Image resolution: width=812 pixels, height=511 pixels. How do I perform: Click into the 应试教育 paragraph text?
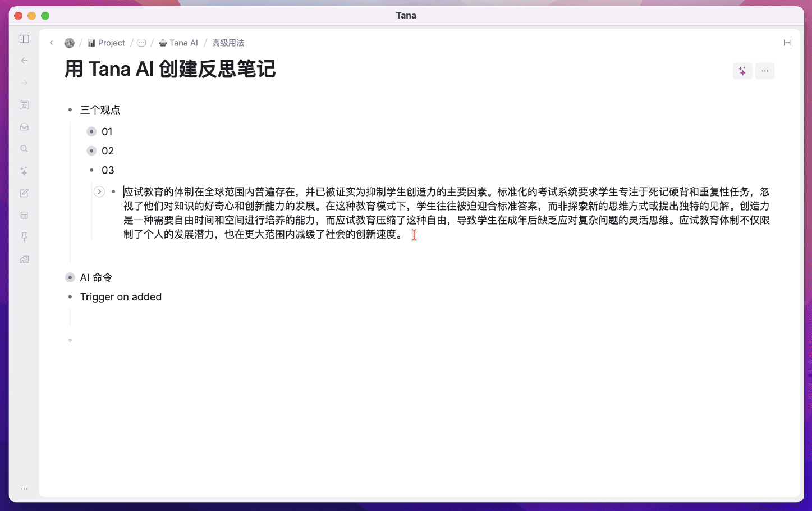pyautogui.click(x=447, y=213)
